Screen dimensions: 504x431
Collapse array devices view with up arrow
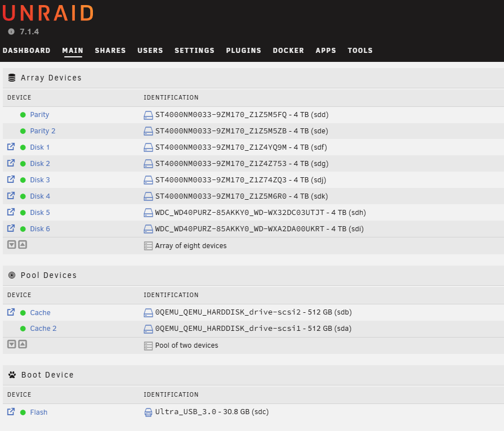[23, 245]
